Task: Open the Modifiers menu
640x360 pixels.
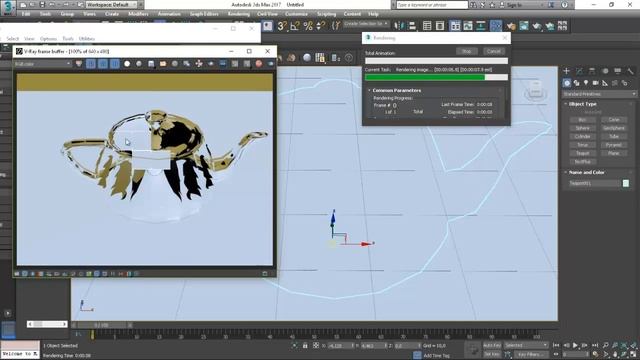Action: (x=138, y=14)
